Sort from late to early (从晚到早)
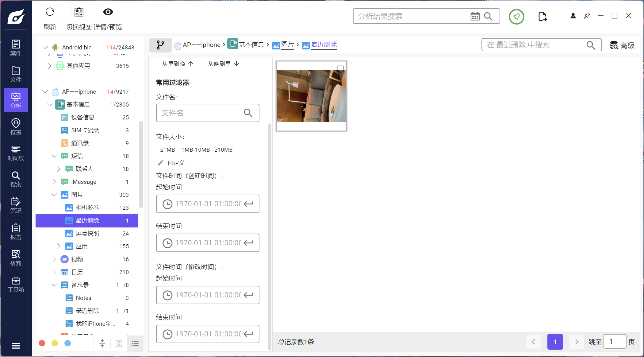 click(x=224, y=64)
